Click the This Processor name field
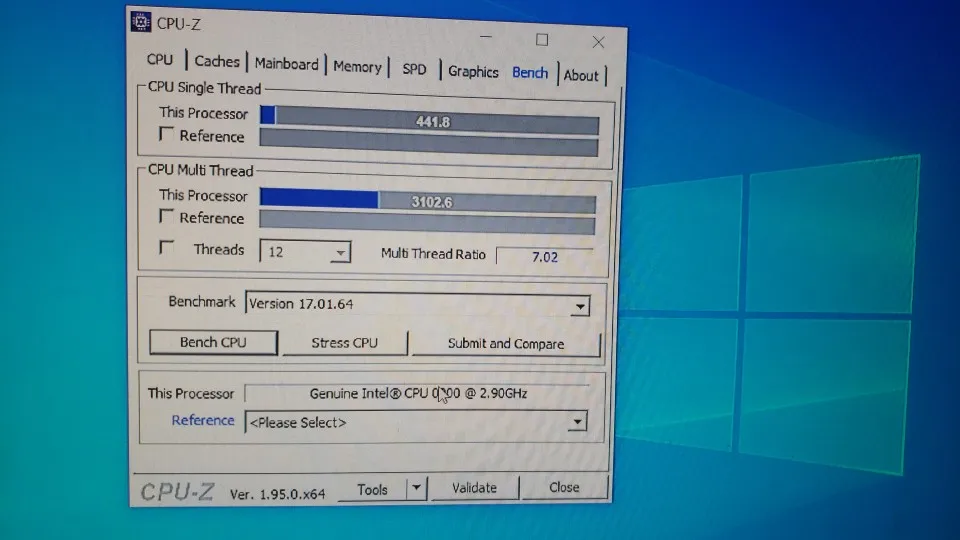This screenshot has width=960, height=540. (418, 393)
